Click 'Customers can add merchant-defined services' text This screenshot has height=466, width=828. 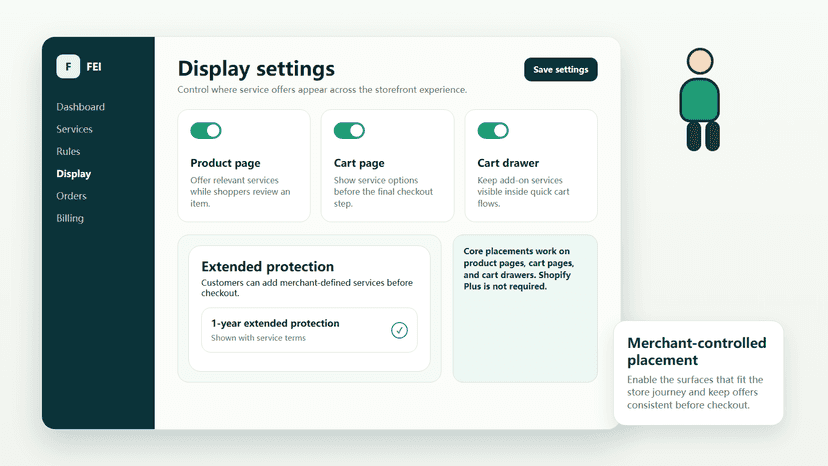pos(307,287)
